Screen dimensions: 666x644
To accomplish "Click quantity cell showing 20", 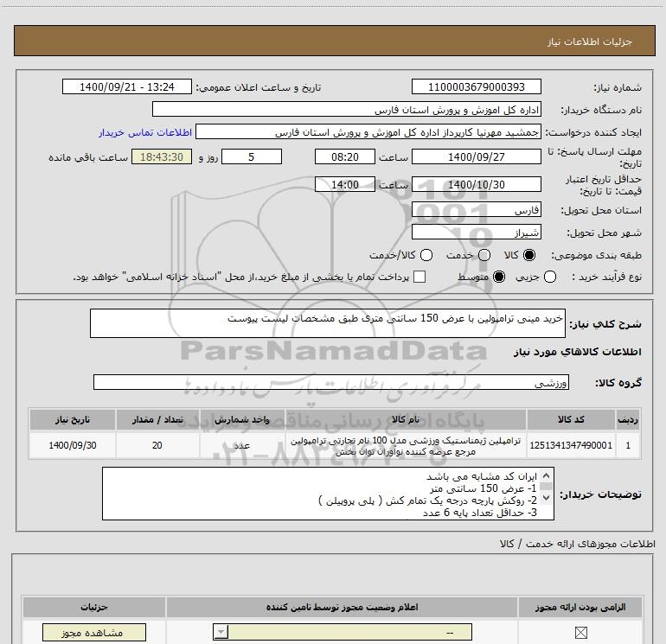I will click(157, 445).
